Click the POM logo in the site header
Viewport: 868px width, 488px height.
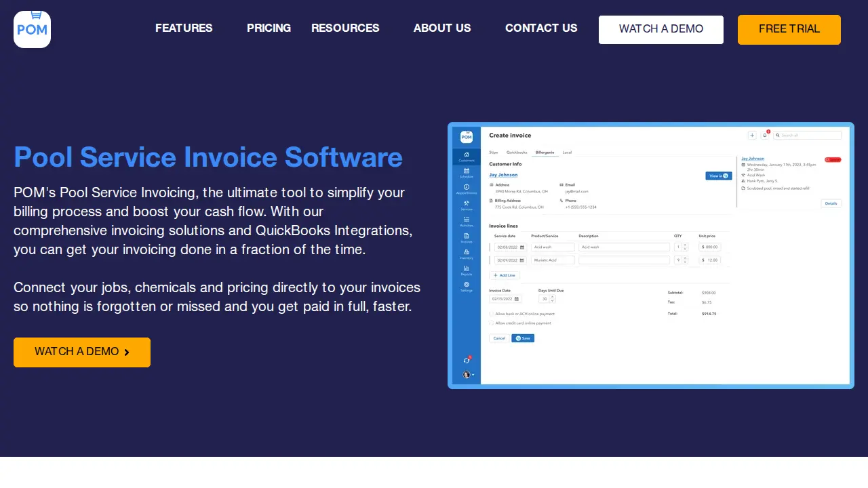(x=32, y=29)
